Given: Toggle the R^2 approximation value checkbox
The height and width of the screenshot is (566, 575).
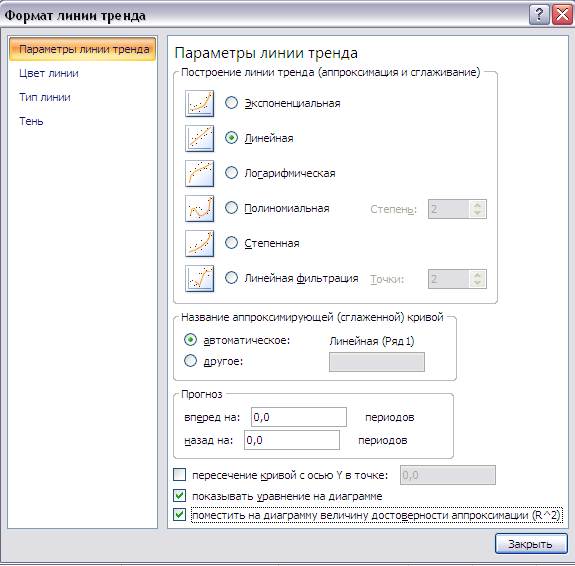Looking at the screenshot, I should [x=179, y=514].
